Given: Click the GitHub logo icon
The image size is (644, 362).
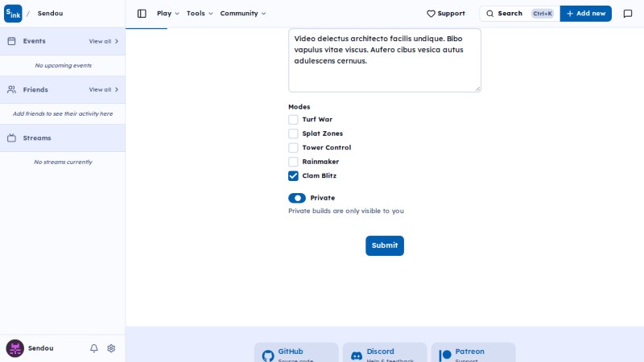Looking at the screenshot, I should [x=268, y=356].
